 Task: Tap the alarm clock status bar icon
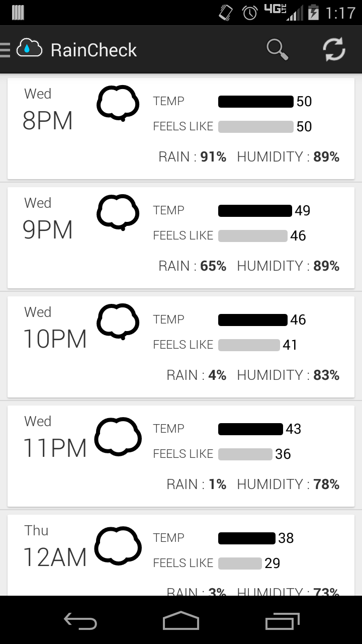pos(250,13)
